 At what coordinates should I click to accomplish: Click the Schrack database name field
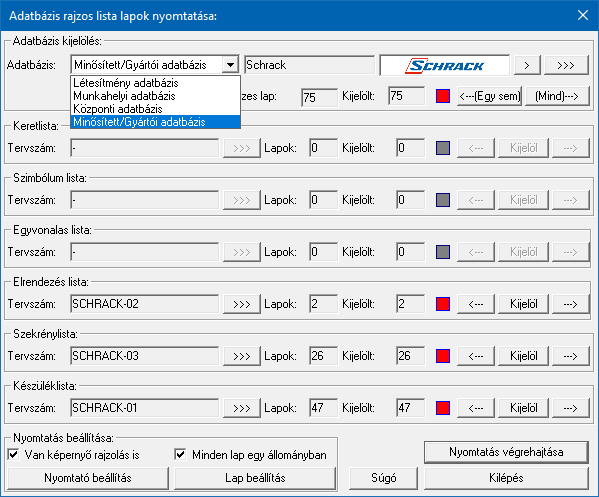pos(309,65)
